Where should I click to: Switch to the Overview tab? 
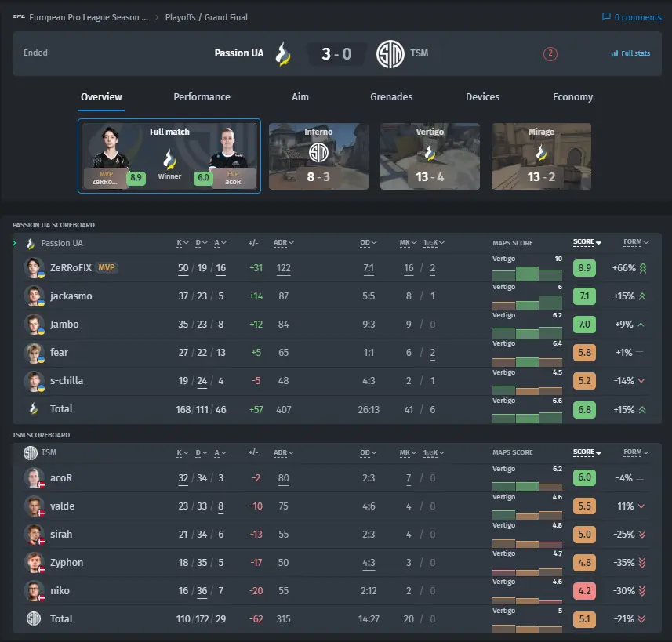[x=102, y=97]
